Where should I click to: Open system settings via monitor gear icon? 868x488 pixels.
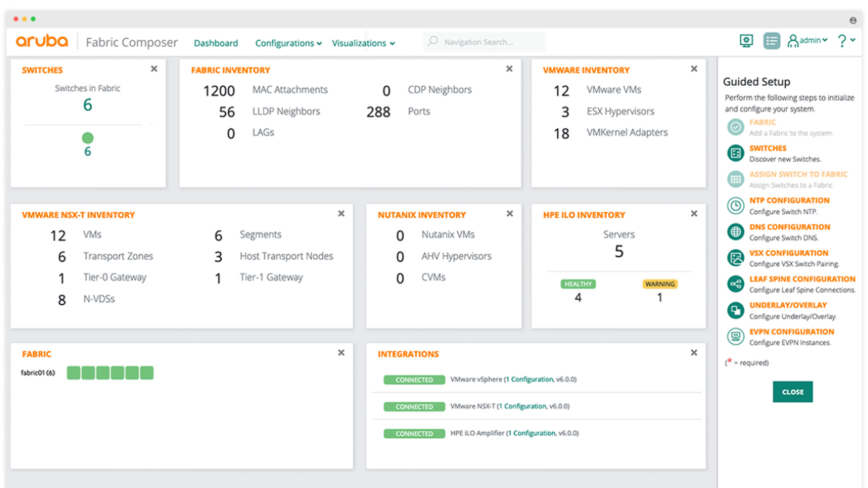click(x=746, y=41)
